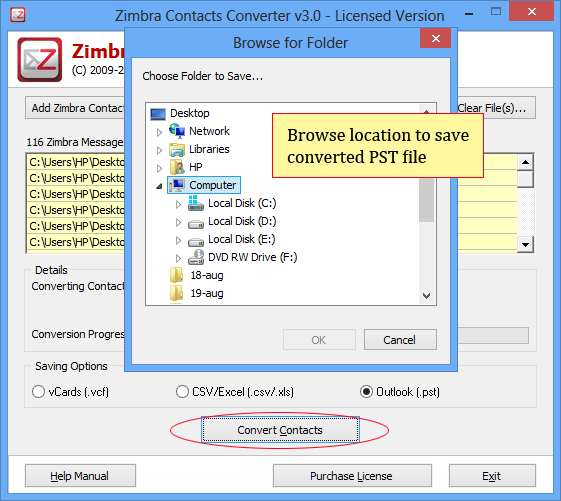561x501 pixels.
Task: Click the HP user folder icon
Action: [177, 167]
